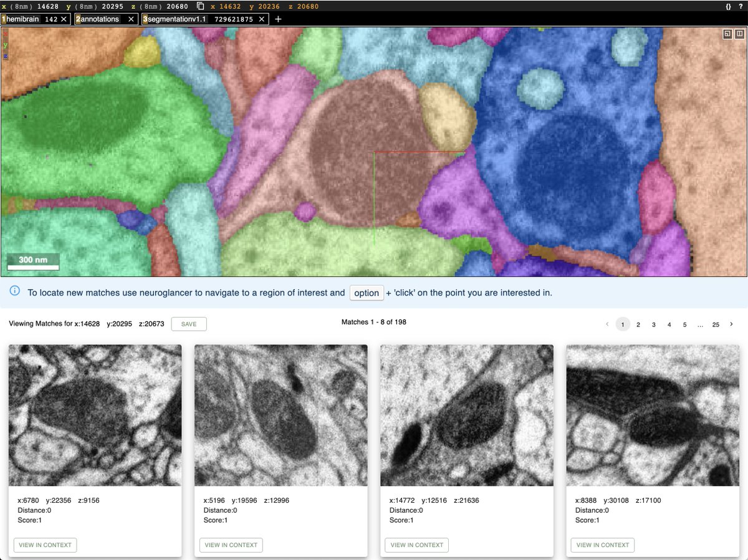View in context the match at x:8388
The width and height of the screenshot is (748, 560).
coord(602,545)
